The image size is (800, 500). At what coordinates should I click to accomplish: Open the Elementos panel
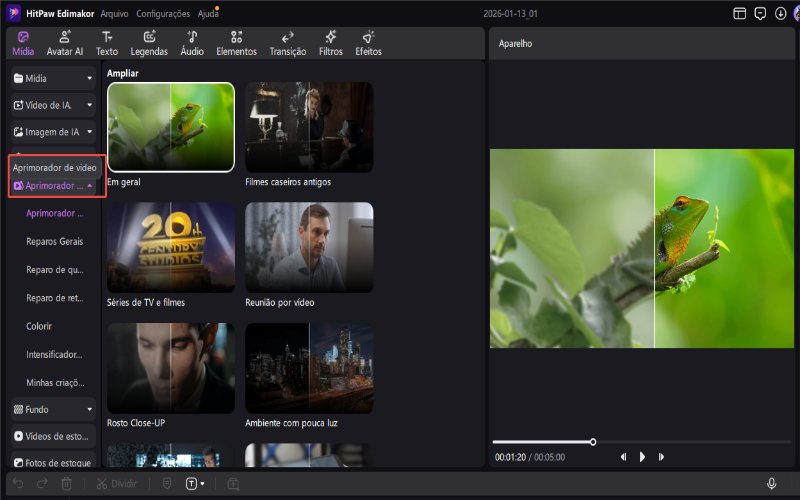[x=236, y=43]
